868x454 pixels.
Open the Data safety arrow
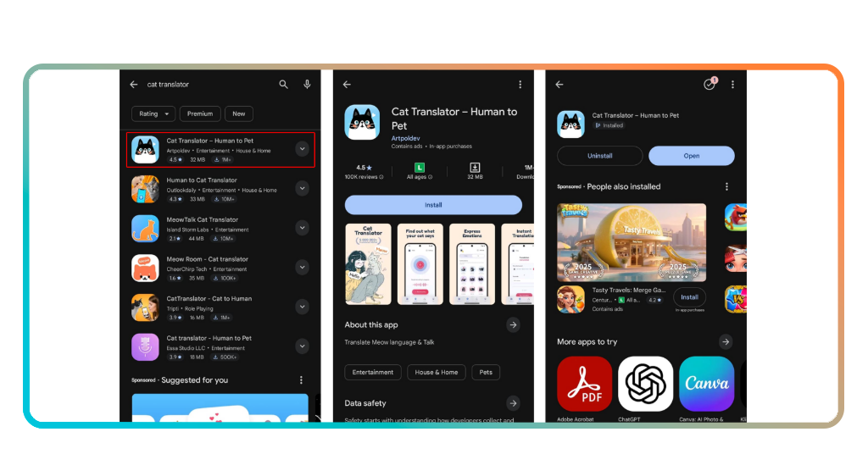tap(513, 403)
